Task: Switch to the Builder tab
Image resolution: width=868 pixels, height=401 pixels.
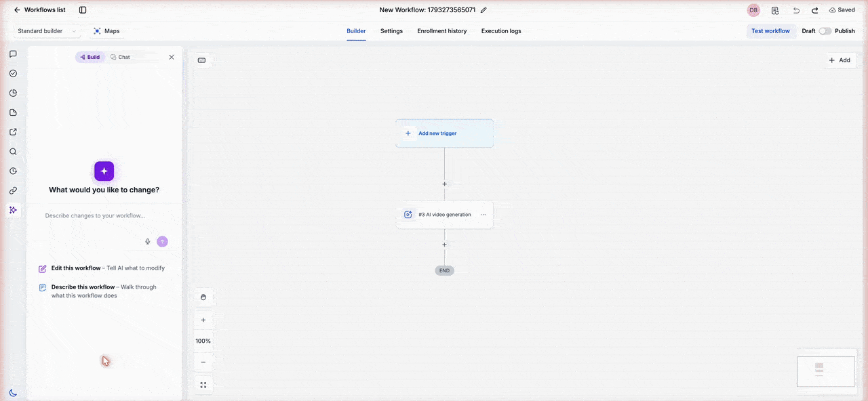Action: [x=356, y=31]
